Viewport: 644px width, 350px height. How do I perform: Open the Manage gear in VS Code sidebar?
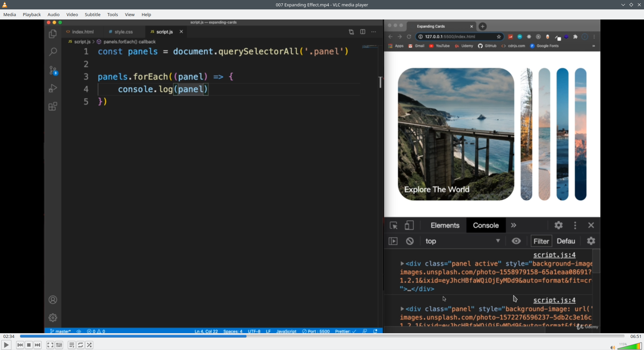pyautogui.click(x=53, y=318)
